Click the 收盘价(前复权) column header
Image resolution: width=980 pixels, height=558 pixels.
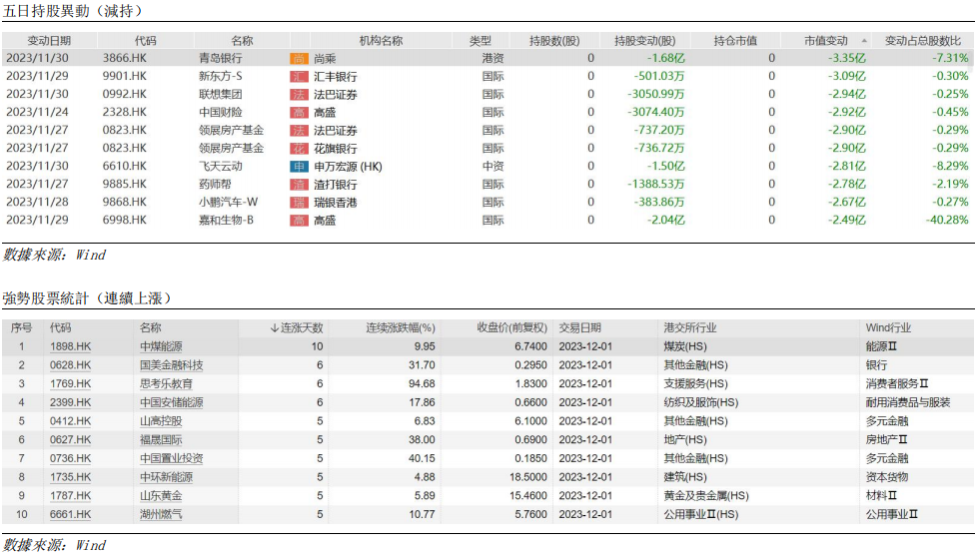pos(511,328)
